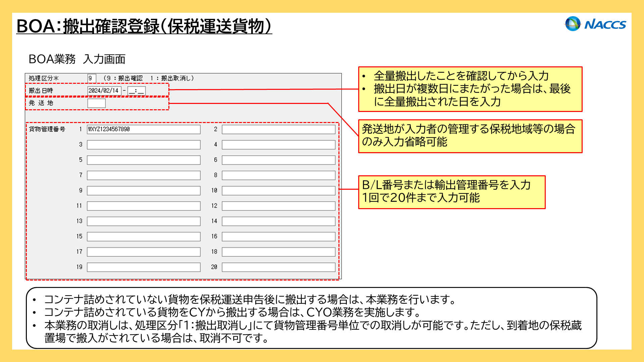Select 貨物管理番号 field 1 with WXYZ1234567890

[x=144, y=129]
